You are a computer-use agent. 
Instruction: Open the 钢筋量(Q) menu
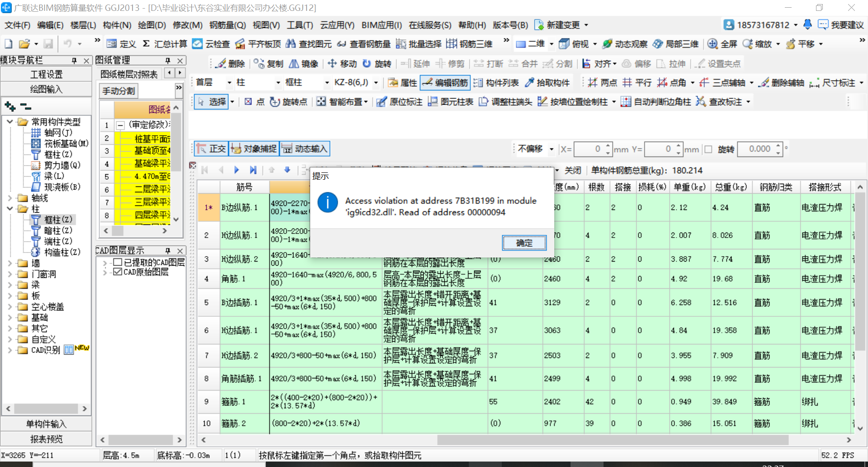coord(227,25)
